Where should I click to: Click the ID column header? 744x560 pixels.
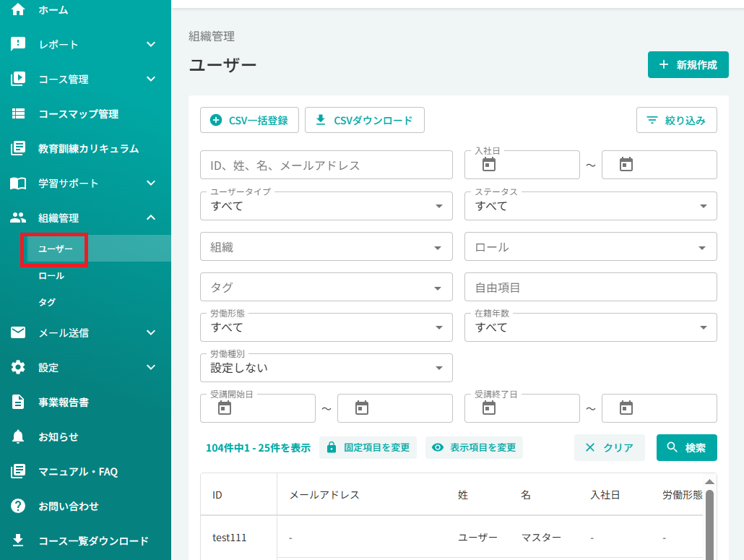[217, 495]
